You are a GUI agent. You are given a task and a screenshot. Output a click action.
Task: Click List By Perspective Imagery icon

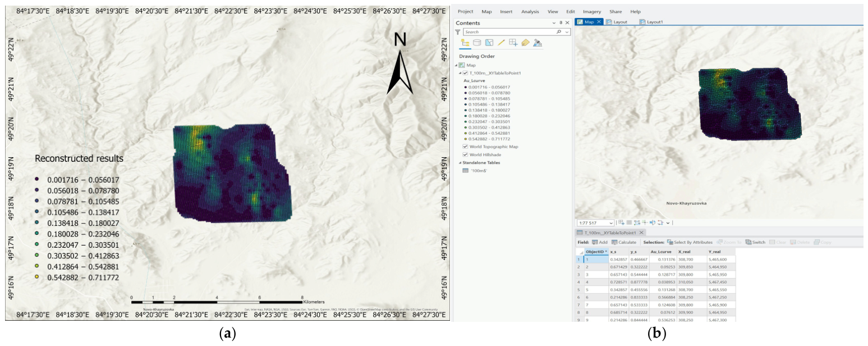coord(538,43)
